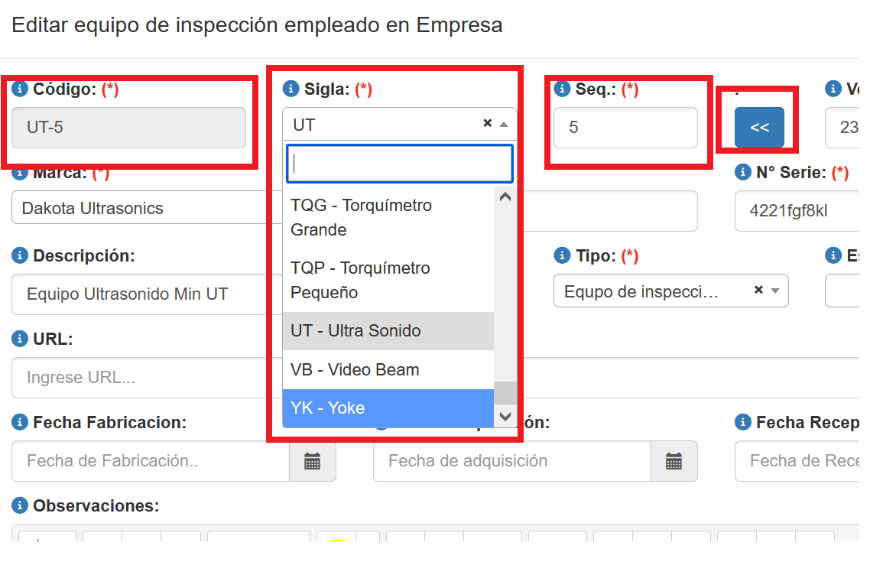Open the Fecha de adquisición calendar picker
Image resolution: width=896 pixels, height=588 pixels.
(674, 461)
